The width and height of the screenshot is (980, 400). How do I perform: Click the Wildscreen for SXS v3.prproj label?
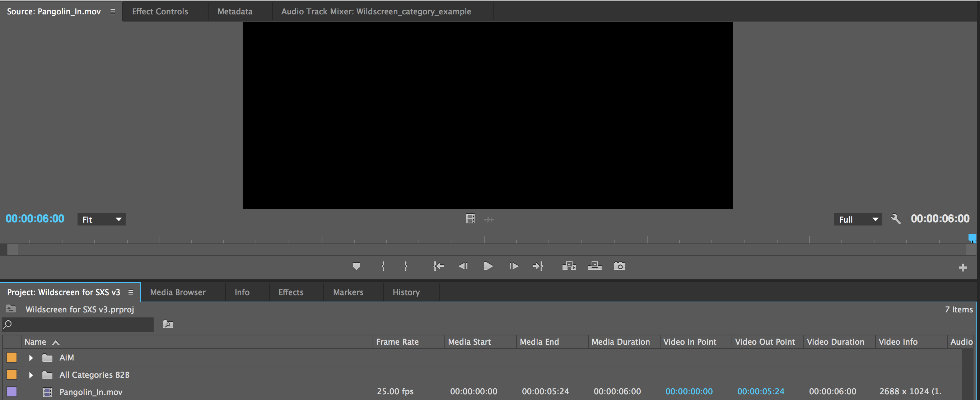[x=80, y=310]
